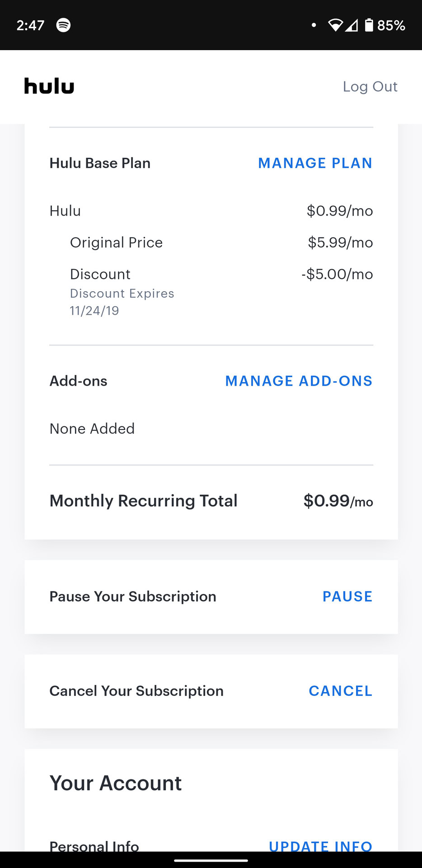
Task: Select the Discount Expires 11/24/19 text
Action: click(122, 302)
